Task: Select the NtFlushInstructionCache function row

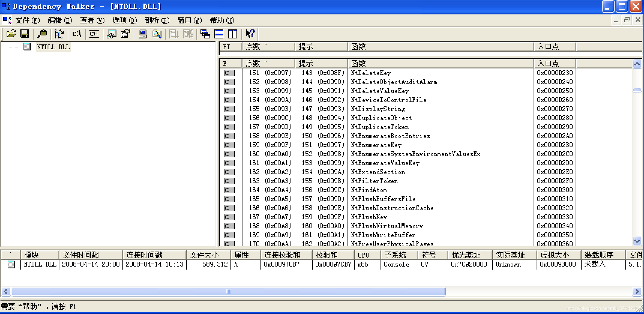Action: click(x=426, y=208)
